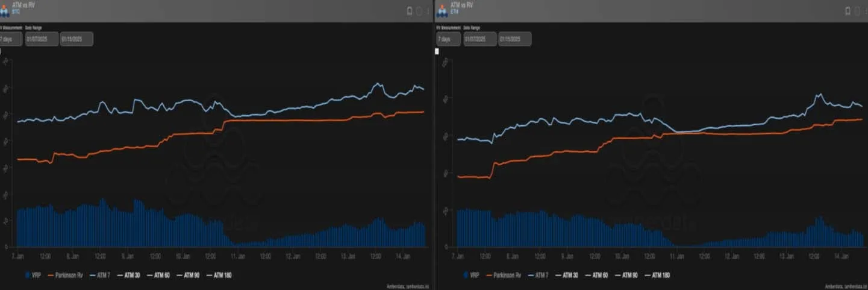868x290 pixels.
Task: Toggle the VRP series in ETH legend
Action: coord(471,275)
